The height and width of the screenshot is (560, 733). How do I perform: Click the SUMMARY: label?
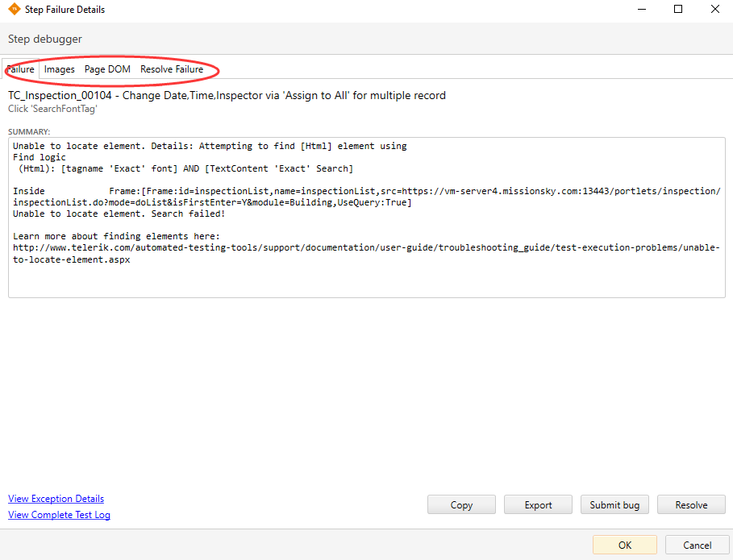[x=29, y=131]
